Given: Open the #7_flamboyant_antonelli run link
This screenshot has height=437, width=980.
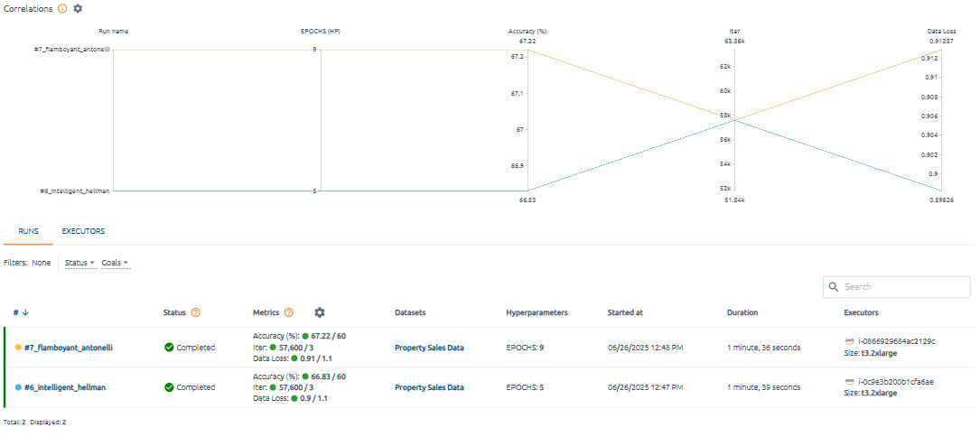Looking at the screenshot, I should [x=69, y=347].
